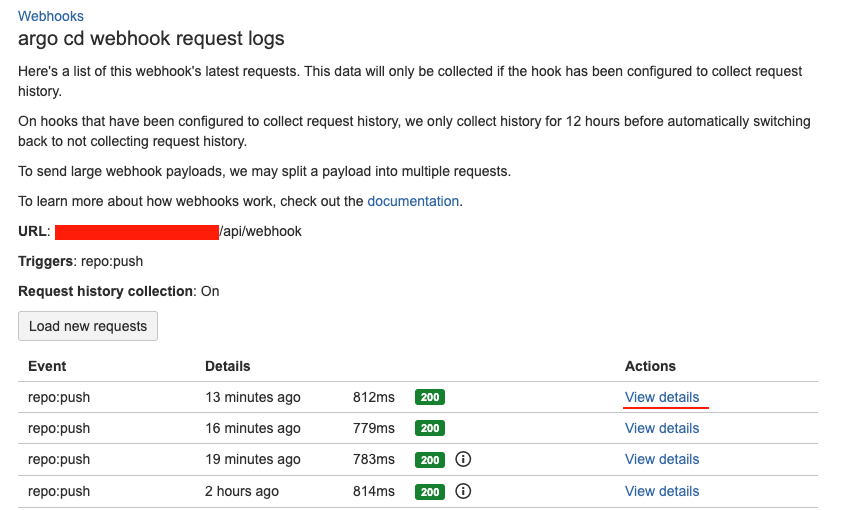Select the '19 minutes ago' cell
The image size is (845, 510).
pyautogui.click(x=253, y=459)
